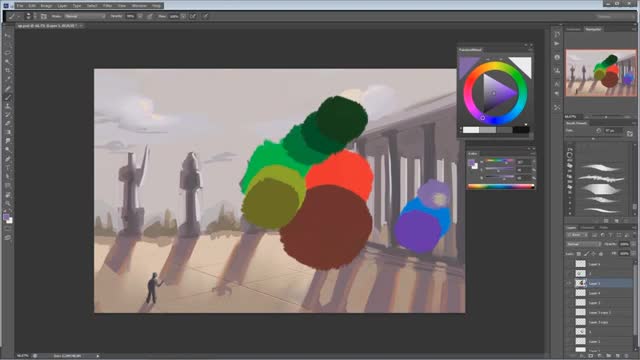Open the Opacity slider arrow in options bar
This screenshot has height=360, width=640.
pyautogui.click(x=140, y=16)
